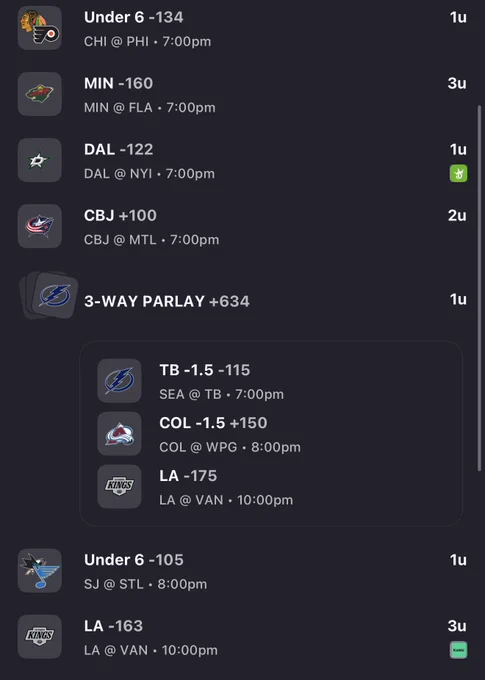The height and width of the screenshot is (680, 485).
Task: Open the Columbus Blue Jackets logo
Action: pyautogui.click(x=39, y=226)
